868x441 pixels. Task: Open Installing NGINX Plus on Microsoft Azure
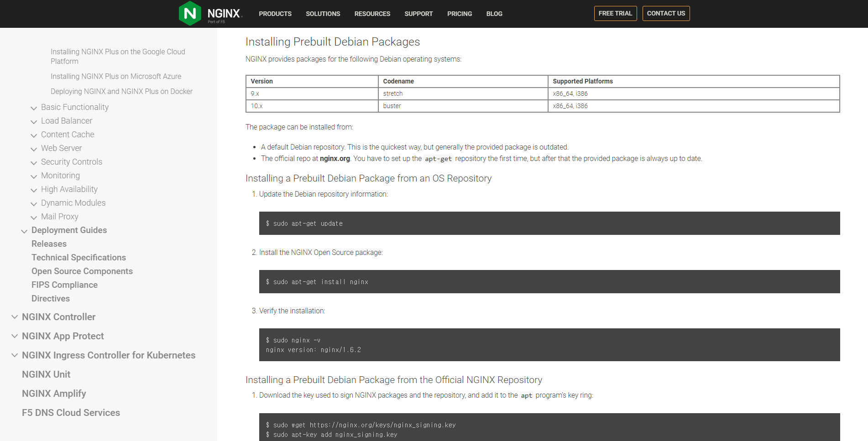coord(116,76)
